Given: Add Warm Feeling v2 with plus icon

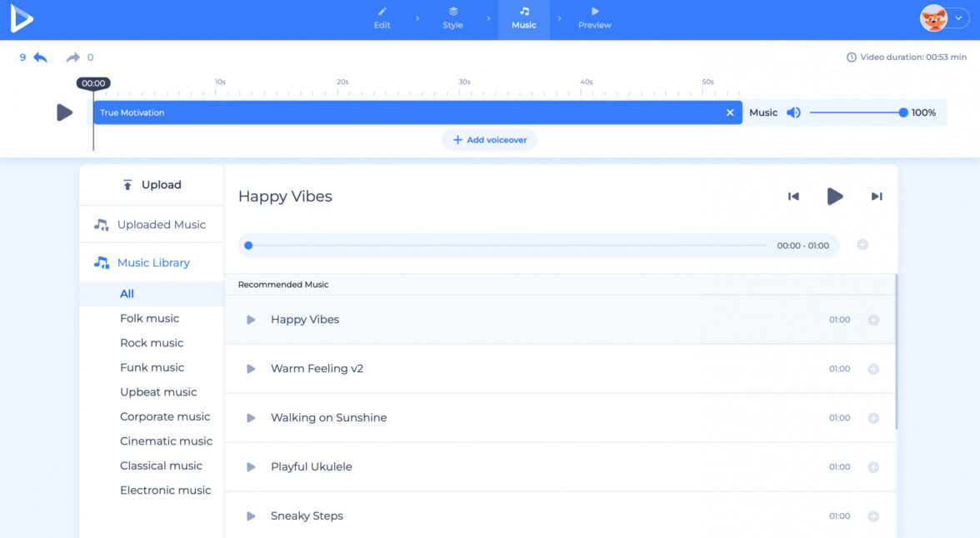Looking at the screenshot, I should pos(873,369).
